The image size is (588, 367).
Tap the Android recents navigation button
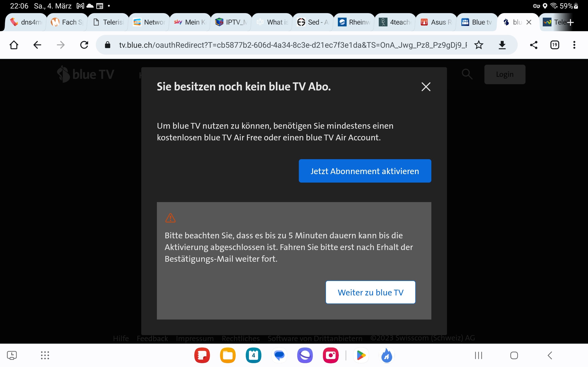click(x=478, y=355)
